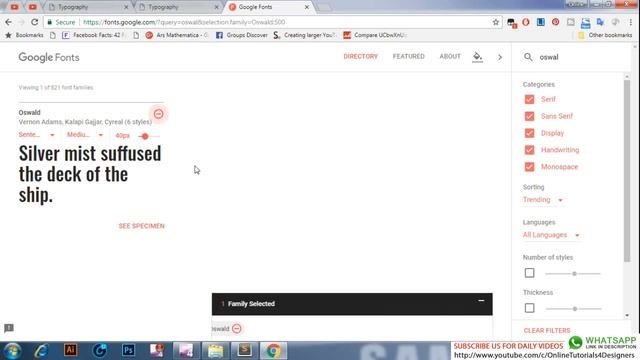Image resolution: width=640 pixels, height=360 pixels.
Task: Click the paint bucket background color icon
Action: point(477,57)
